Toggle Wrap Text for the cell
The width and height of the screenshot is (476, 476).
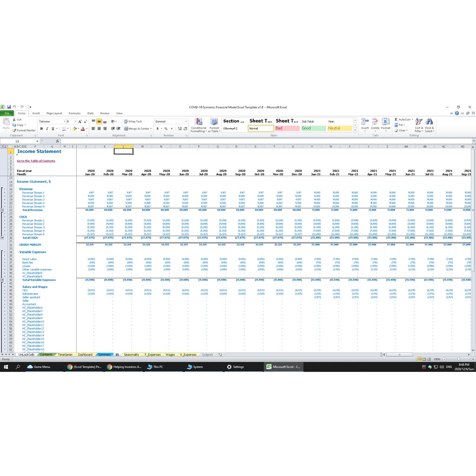coord(133,121)
